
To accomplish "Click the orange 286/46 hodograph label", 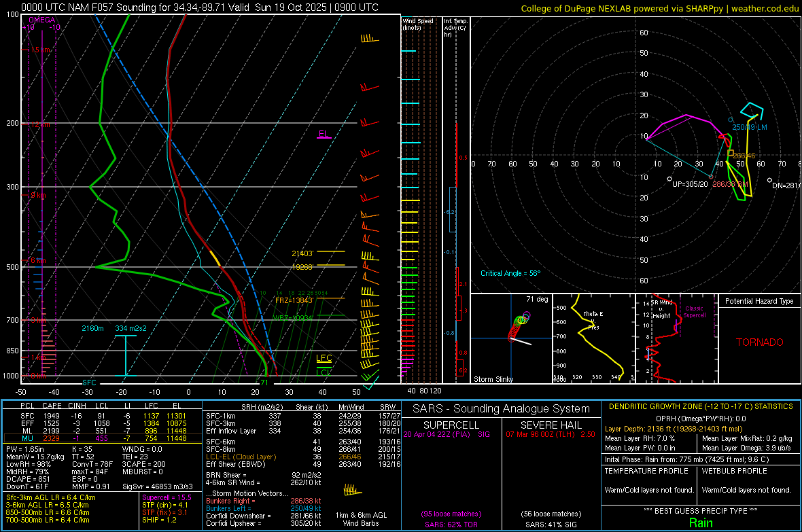I will pos(744,156).
